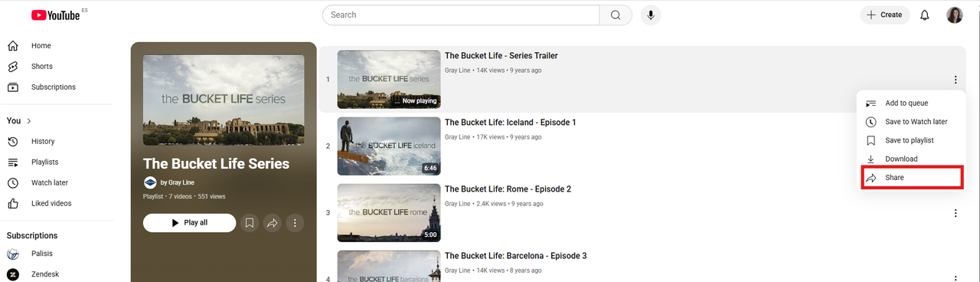Open options for the Series Trailer video
Screen dimensions: 980x282
coord(955,80)
